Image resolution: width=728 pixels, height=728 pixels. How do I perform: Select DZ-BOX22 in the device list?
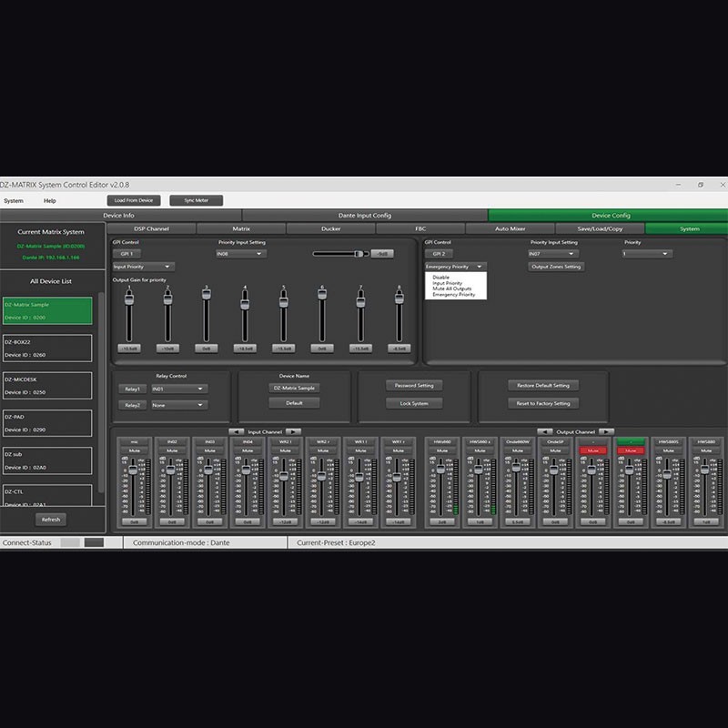(x=47, y=349)
